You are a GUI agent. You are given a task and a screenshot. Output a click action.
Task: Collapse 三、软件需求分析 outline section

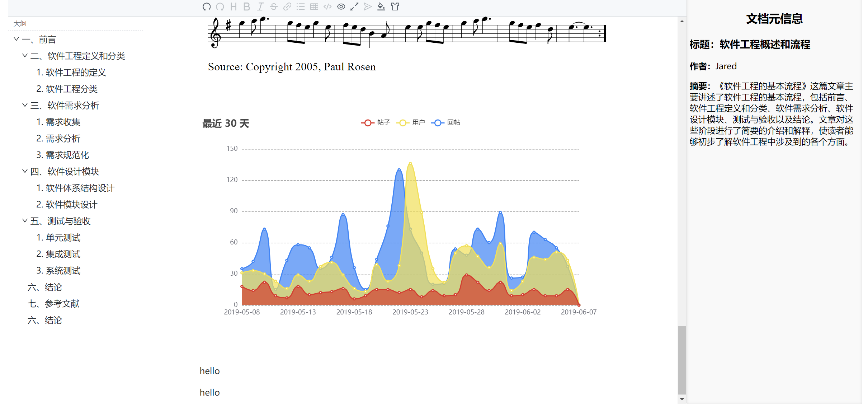point(25,105)
